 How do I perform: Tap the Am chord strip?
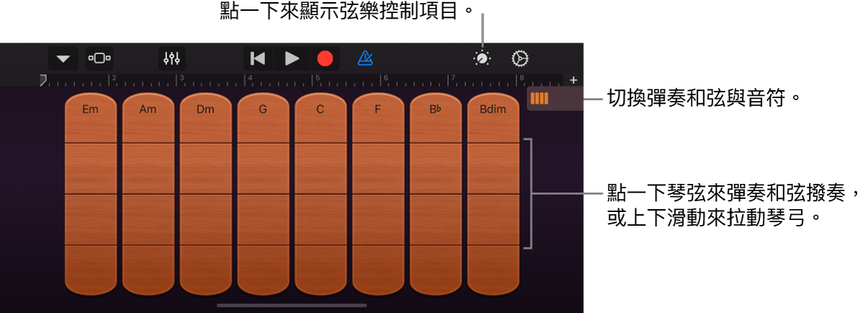click(x=148, y=110)
